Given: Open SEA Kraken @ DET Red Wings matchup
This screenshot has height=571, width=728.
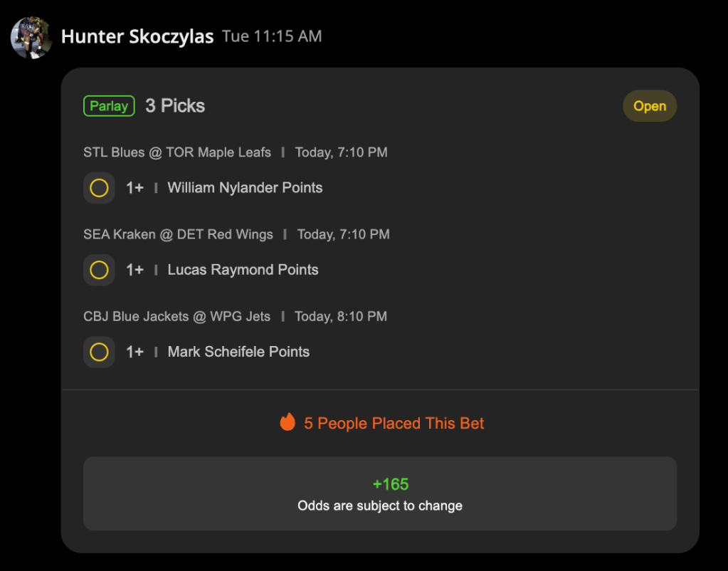Looking at the screenshot, I should click(178, 234).
